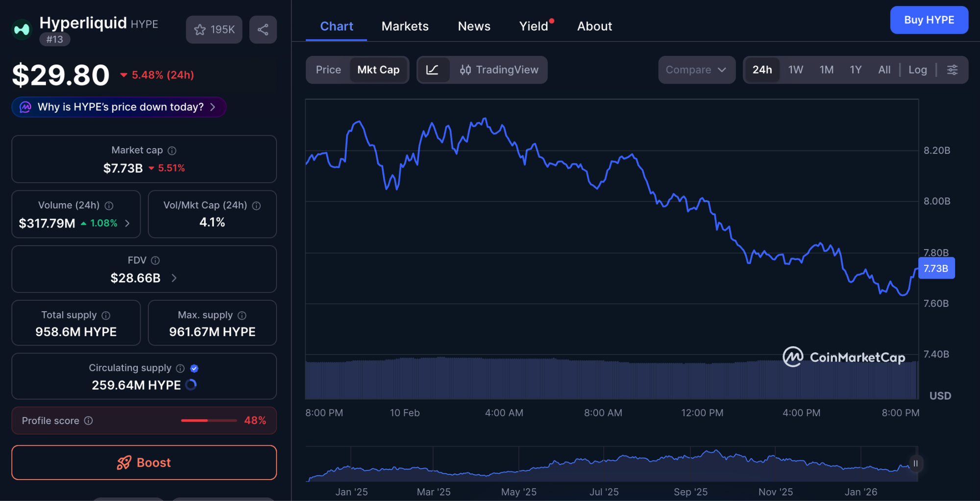
Task: Click the FDV info icon
Action: (x=155, y=260)
